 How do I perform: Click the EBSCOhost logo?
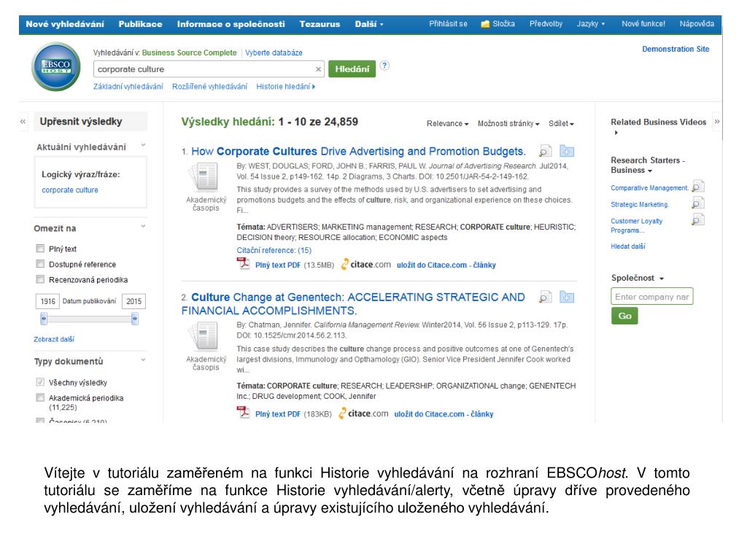click(x=55, y=66)
